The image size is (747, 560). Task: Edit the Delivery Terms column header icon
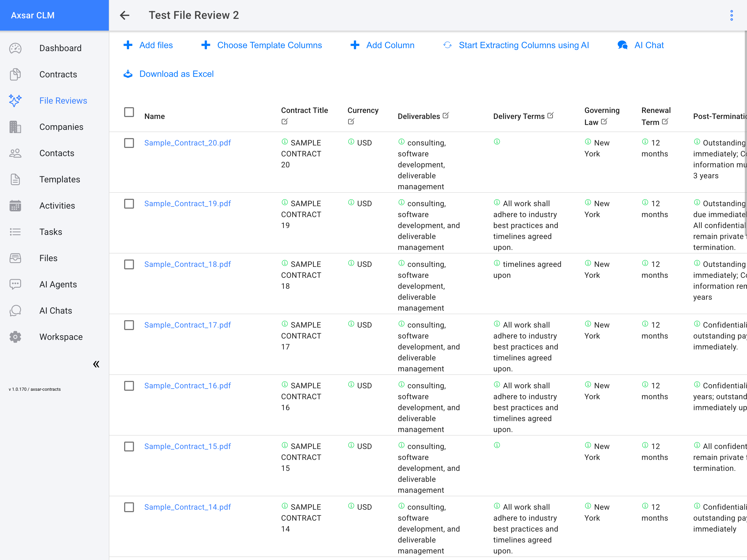(x=550, y=115)
